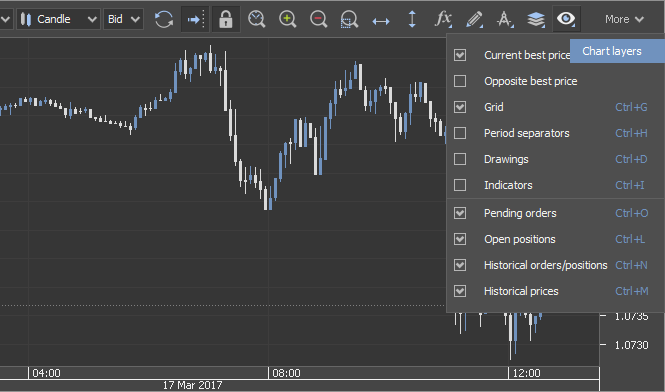Click the horizontal stretch arrows icon
The width and height of the screenshot is (665, 392).
[x=381, y=21]
